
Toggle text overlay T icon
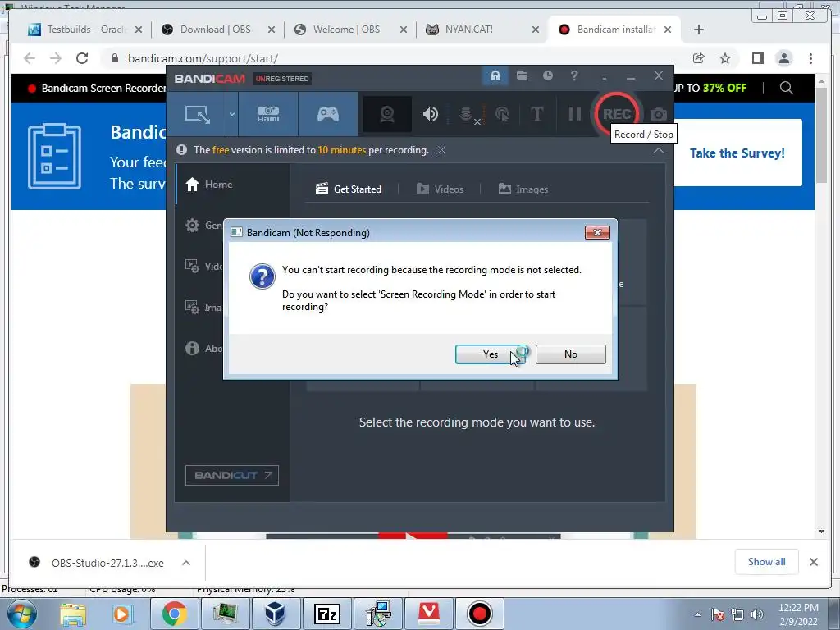tap(536, 114)
